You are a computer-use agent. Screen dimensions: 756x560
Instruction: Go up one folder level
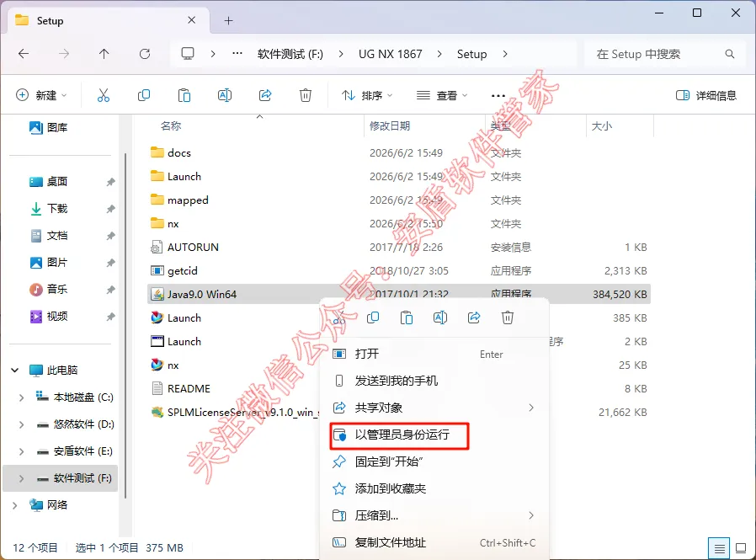[104, 54]
